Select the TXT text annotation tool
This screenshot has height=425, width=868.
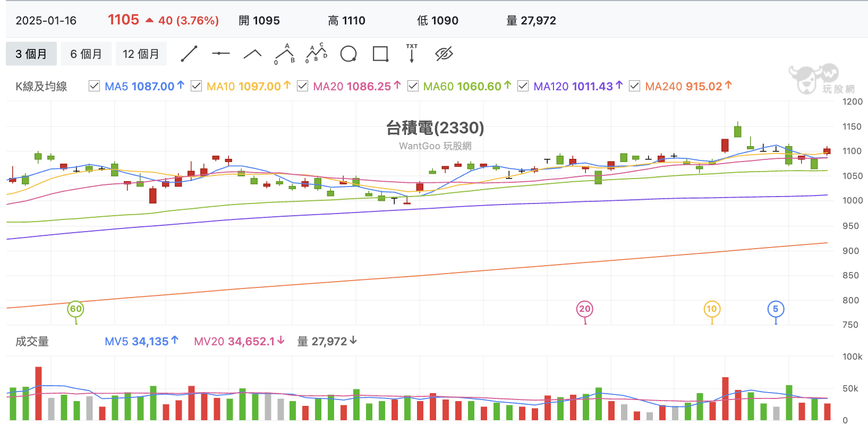click(412, 53)
